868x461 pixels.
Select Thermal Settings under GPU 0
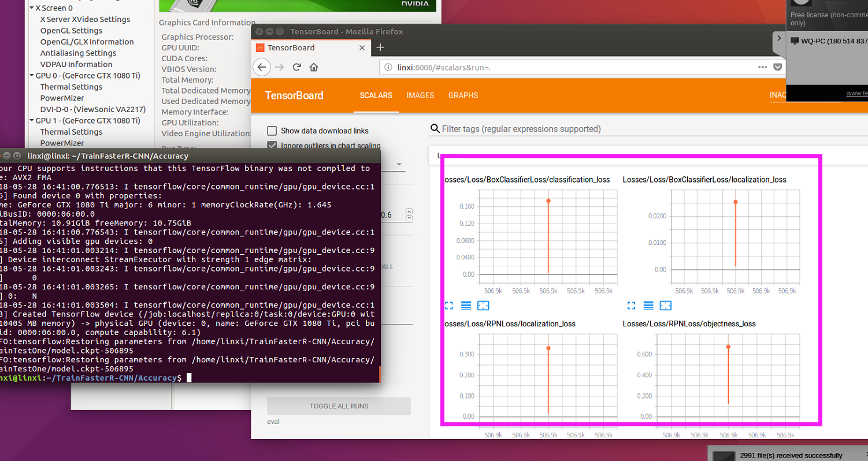[71, 87]
